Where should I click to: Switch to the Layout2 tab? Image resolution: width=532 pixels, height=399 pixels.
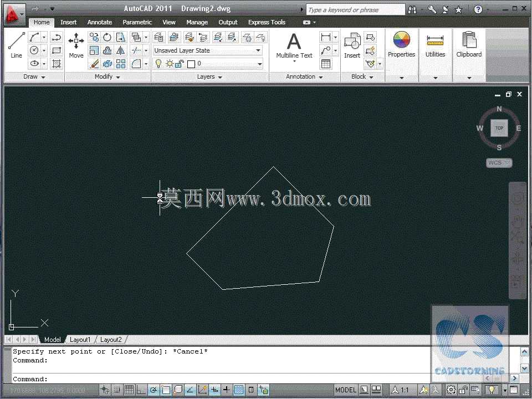111,339
